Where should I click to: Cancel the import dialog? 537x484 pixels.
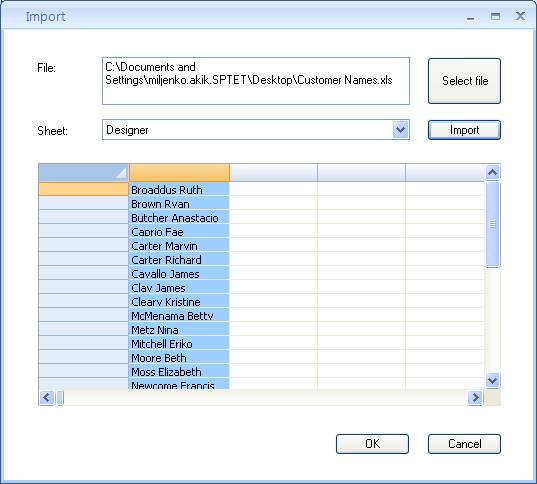click(x=464, y=444)
